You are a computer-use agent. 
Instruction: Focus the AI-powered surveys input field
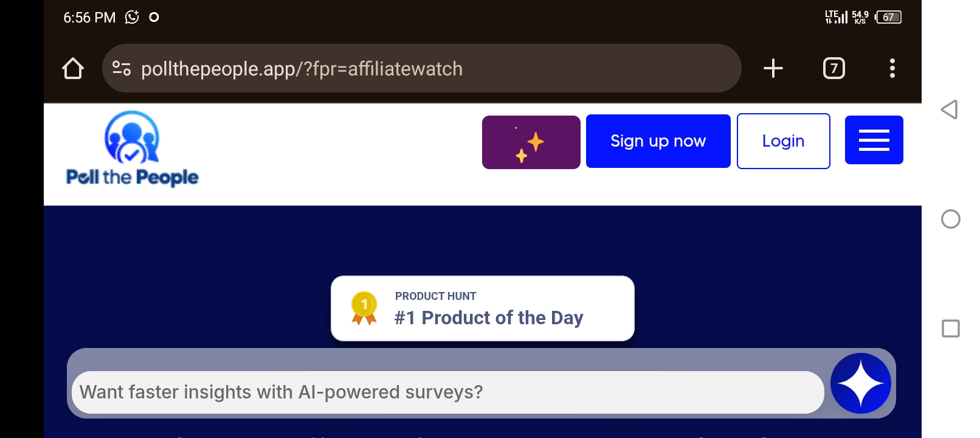click(x=447, y=392)
